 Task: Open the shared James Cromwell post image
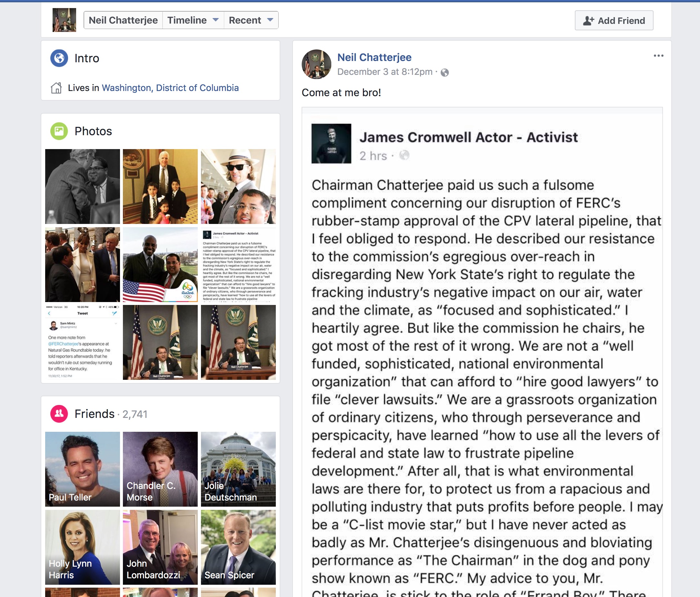point(482,352)
